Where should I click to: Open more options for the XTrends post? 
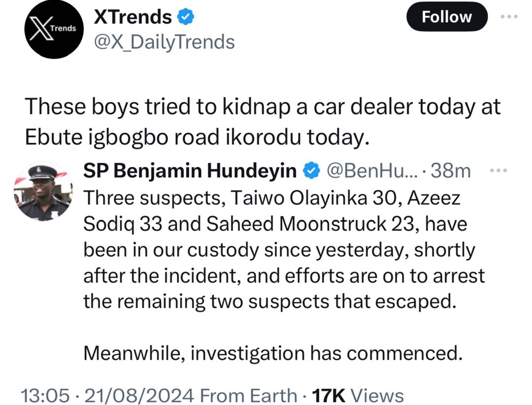click(x=509, y=17)
